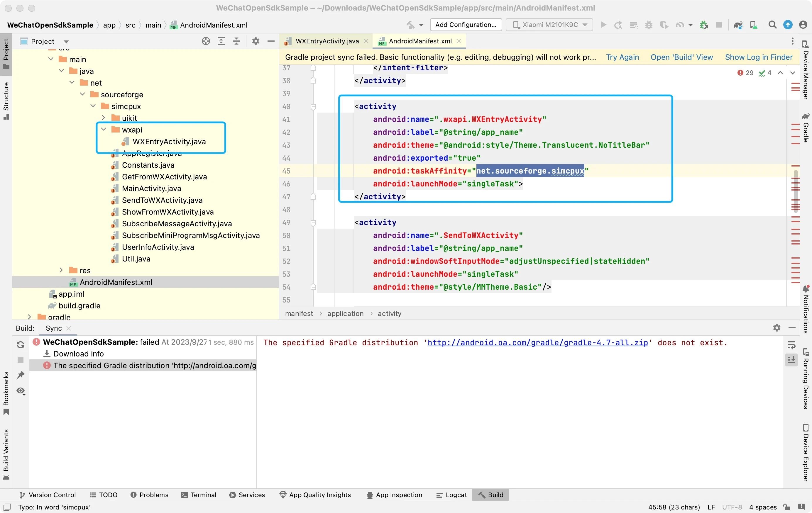Click Sync Project with Gradle Files icon

[737, 25]
